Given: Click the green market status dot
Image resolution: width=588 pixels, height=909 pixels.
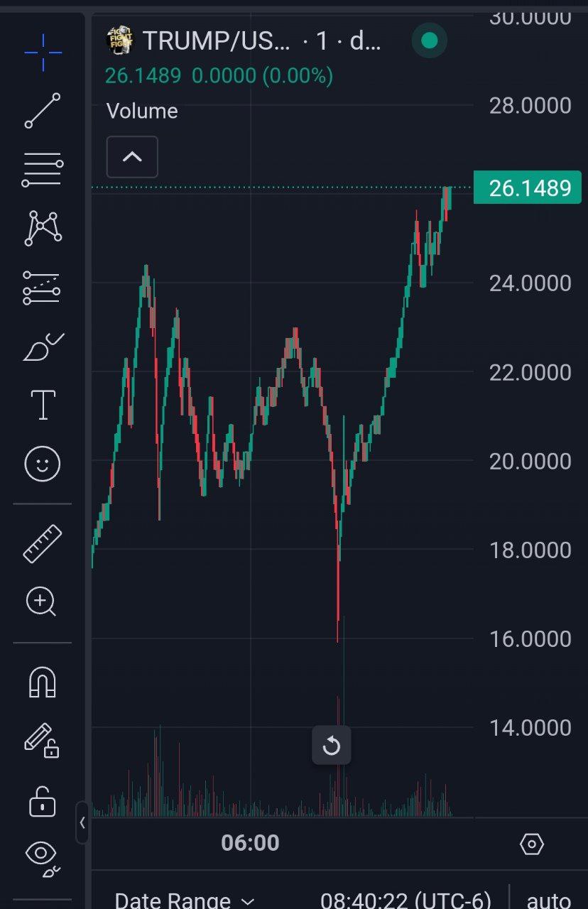Looking at the screenshot, I should point(429,40).
